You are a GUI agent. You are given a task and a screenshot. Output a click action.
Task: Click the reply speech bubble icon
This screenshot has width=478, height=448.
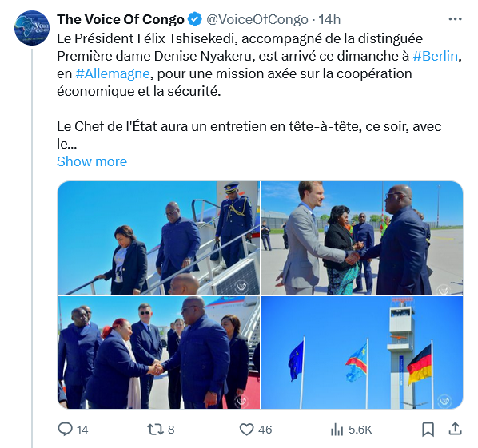[x=65, y=430]
